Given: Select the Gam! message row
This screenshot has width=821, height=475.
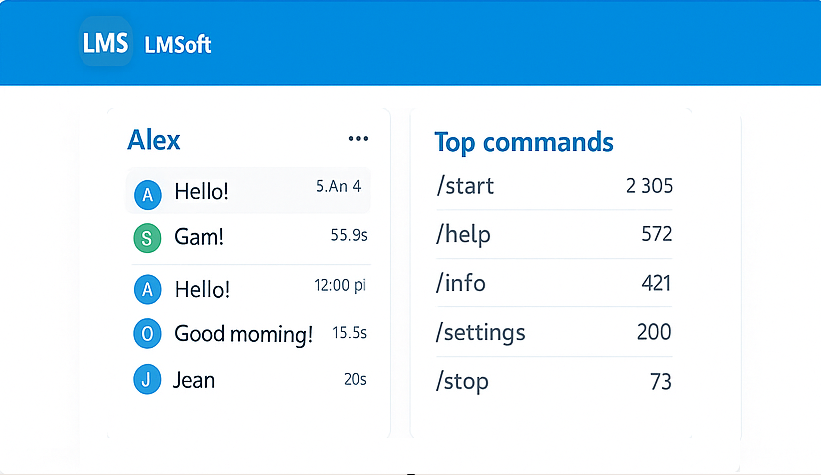Looking at the screenshot, I should pyautogui.click(x=250, y=237).
